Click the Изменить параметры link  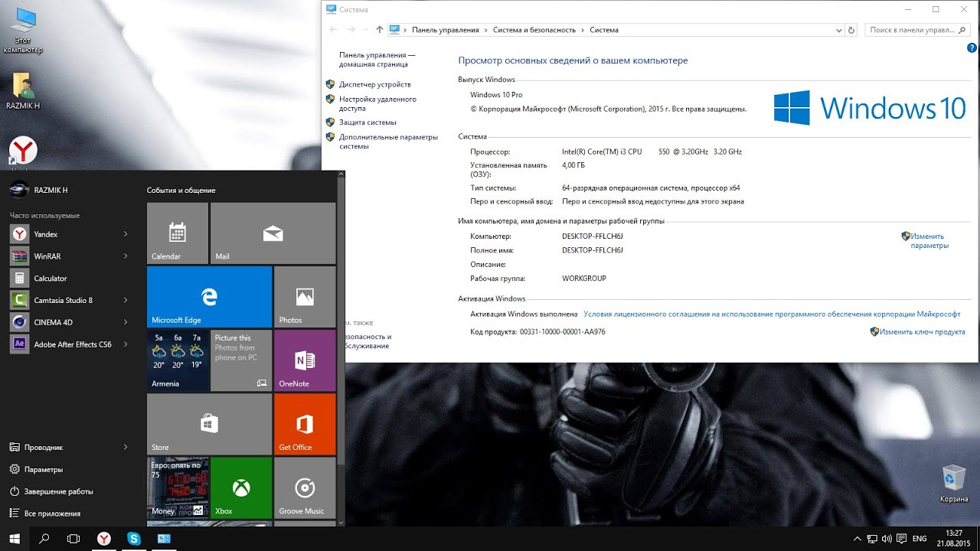click(x=929, y=241)
